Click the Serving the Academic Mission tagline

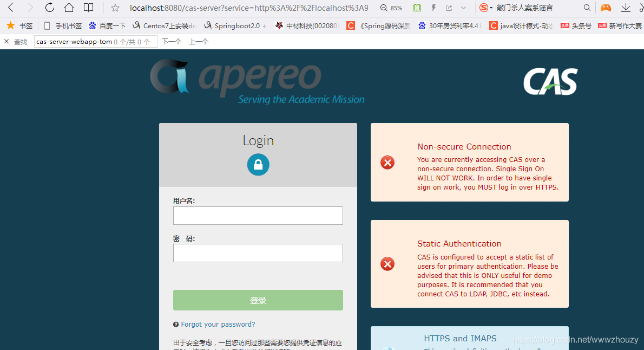coord(301,100)
